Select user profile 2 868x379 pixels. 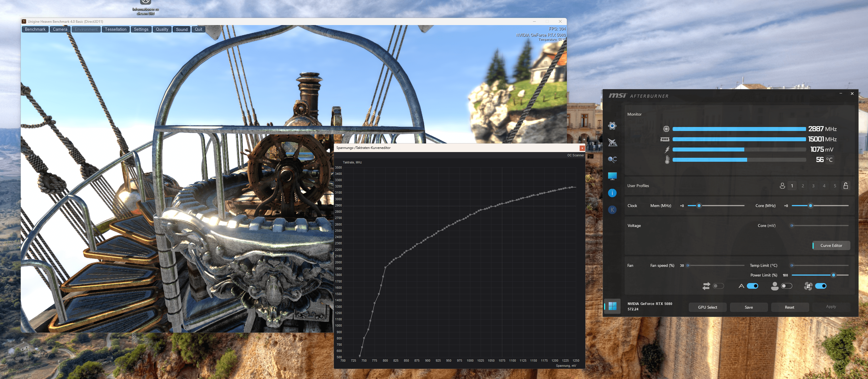(803, 186)
